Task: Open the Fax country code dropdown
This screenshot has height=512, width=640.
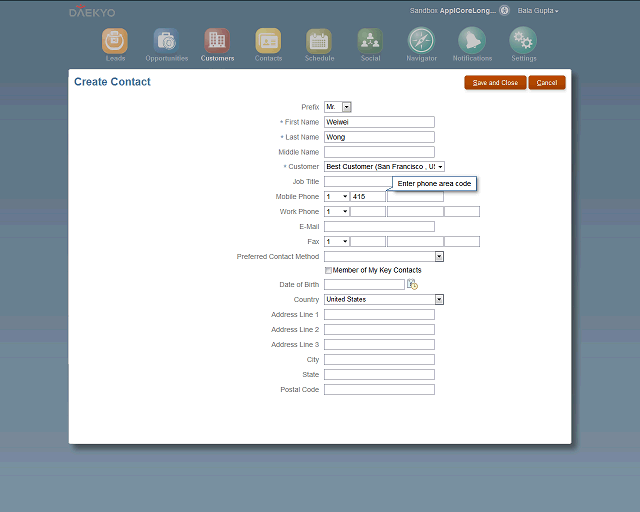Action: tap(345, 241)
